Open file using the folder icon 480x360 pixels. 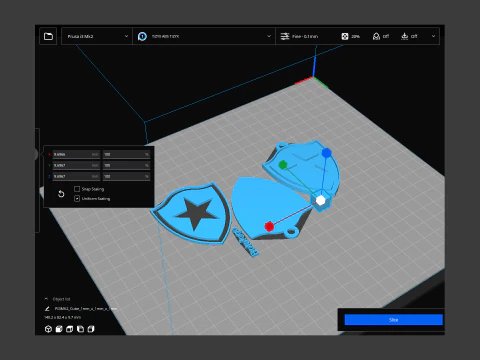48,36
